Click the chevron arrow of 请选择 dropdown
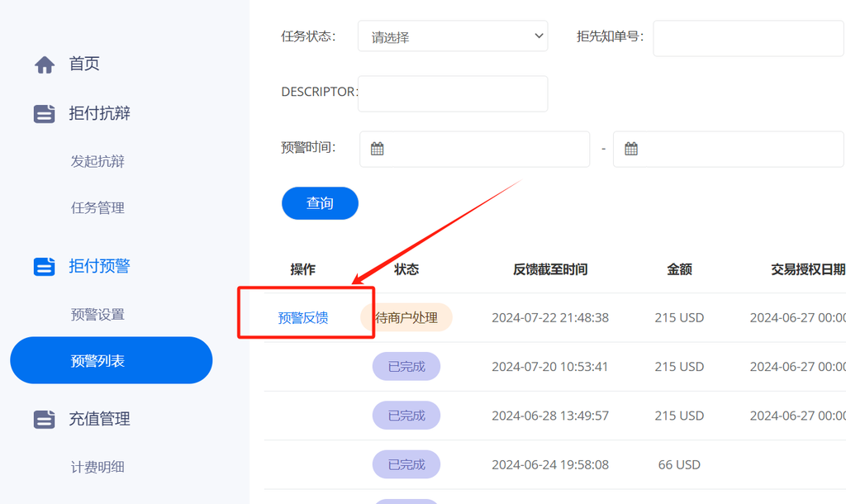 539,36
